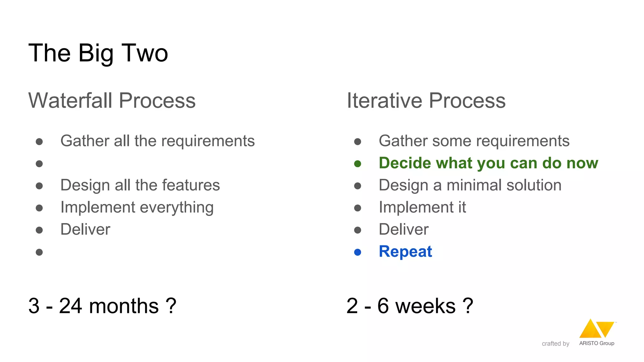The image size is (644, 362).
Task: Click the 'ARISTO Group' label text
Action: coord(597,343)
